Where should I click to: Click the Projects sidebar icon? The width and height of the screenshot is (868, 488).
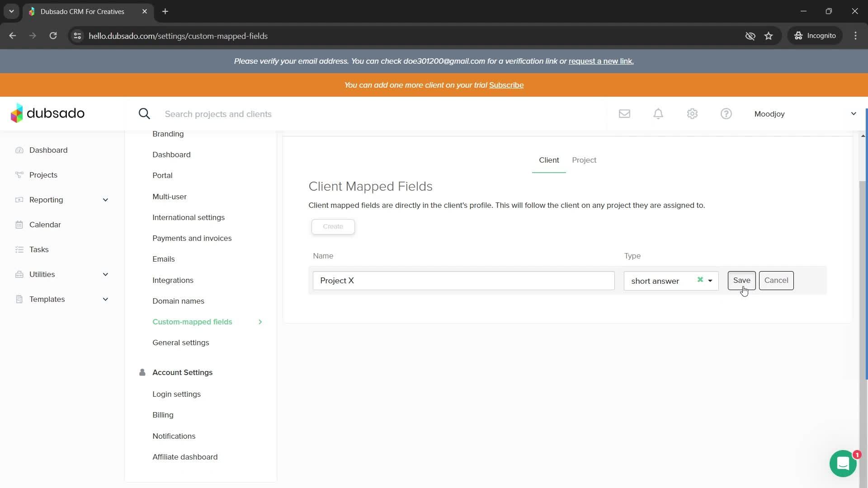tap(19, 175)
